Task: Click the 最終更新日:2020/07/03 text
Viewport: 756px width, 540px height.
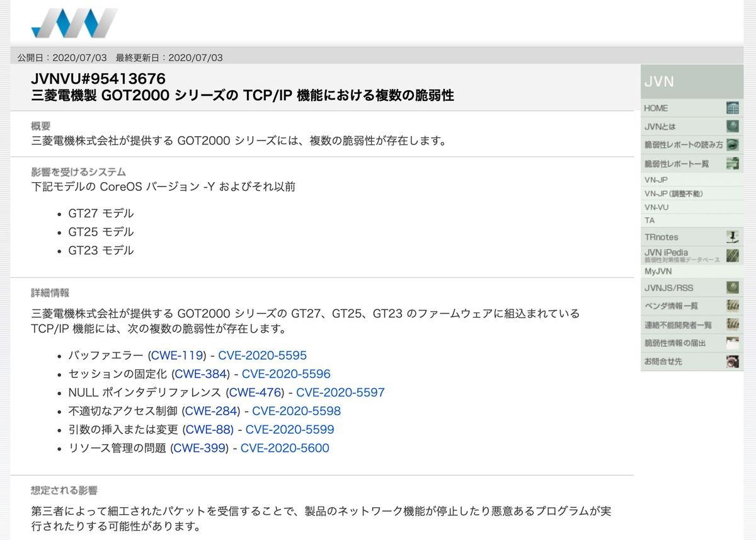Action: pyautogui.click(x=169, y=57)
